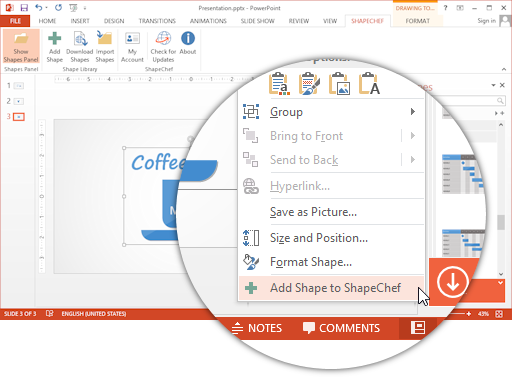Switch to the HOME tab
This screenshot has height=377, width=512.
click(x=47, y=21)
